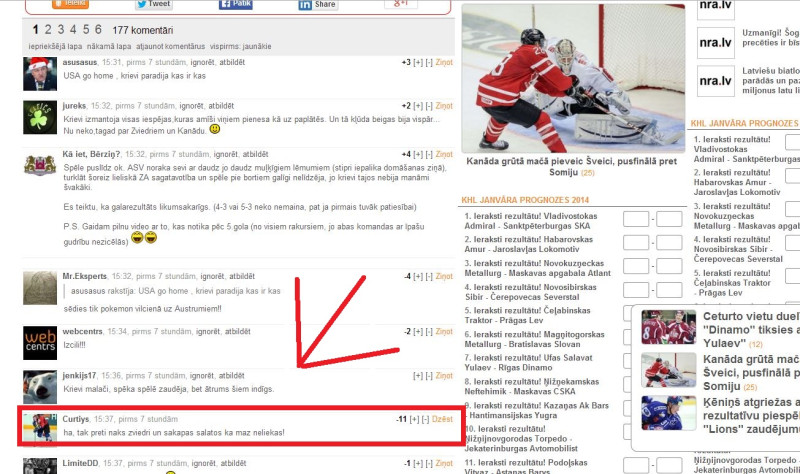Screen dimensions: 800x474
Task: Upvote [+] the asusasus comment
Action: [x=418, y=62]
